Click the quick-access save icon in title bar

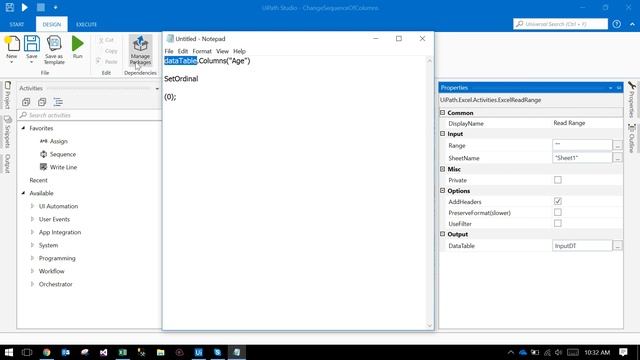click(10, 7)
